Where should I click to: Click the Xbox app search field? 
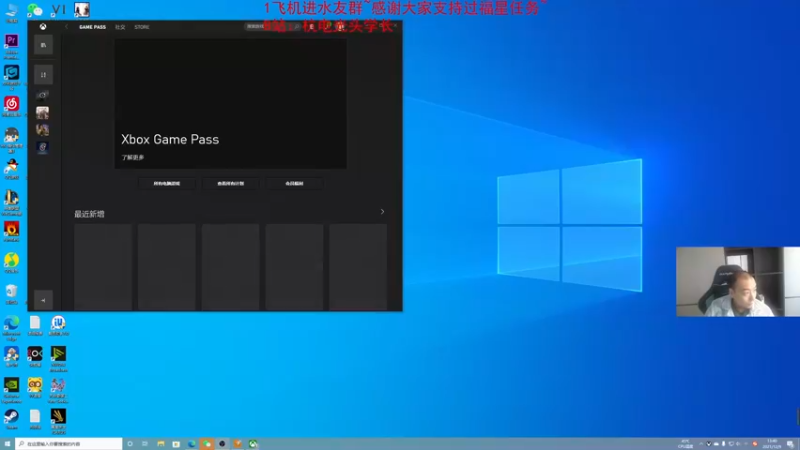tap(272, 26)
